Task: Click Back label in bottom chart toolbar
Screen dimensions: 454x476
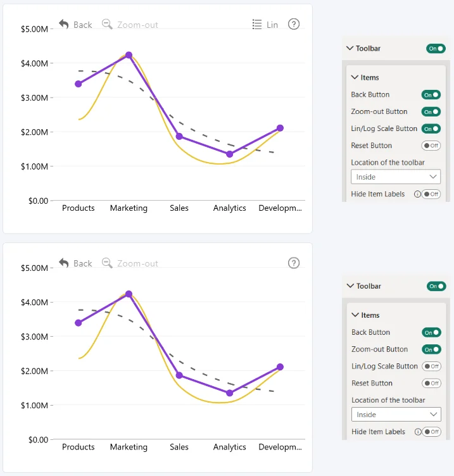Action: pyautogui.click(x=82, y=263)
